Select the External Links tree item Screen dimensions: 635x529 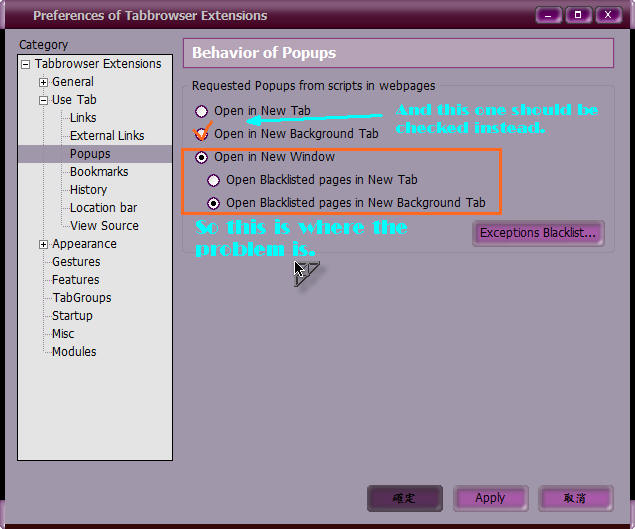107,136
